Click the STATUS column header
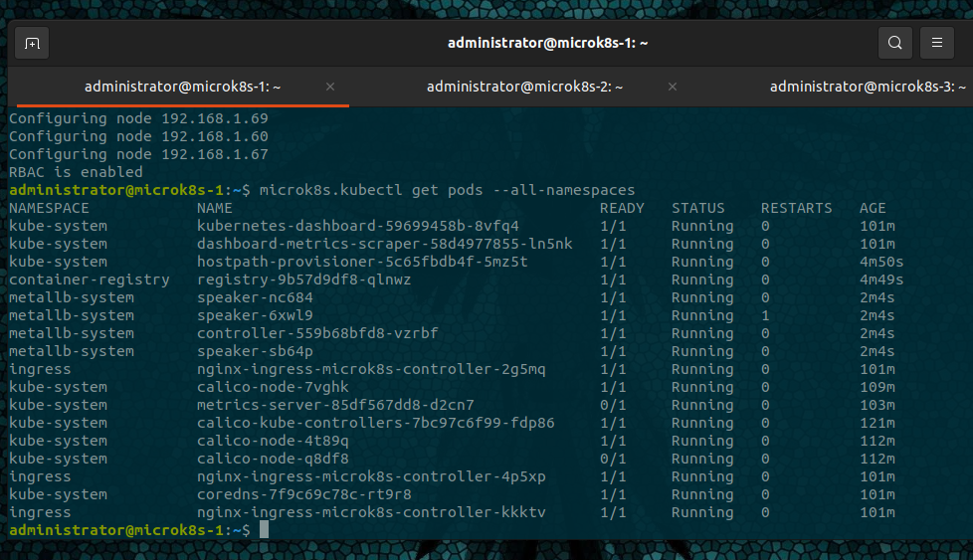The height and width of the screenshot is (560, 973). [698, 208]
